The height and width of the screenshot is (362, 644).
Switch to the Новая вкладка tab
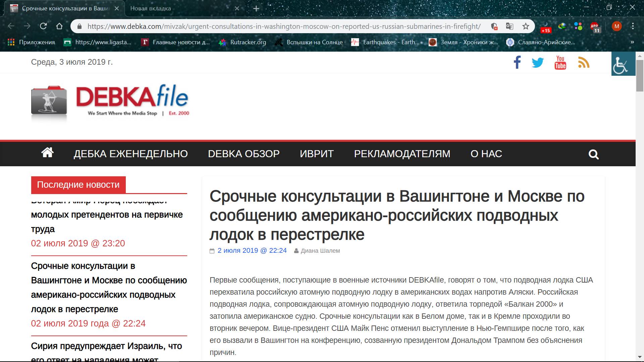[x=151, y=8]
